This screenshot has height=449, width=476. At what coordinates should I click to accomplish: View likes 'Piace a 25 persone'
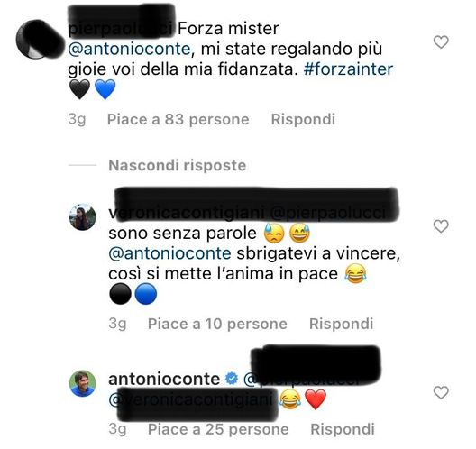(218, 429)
